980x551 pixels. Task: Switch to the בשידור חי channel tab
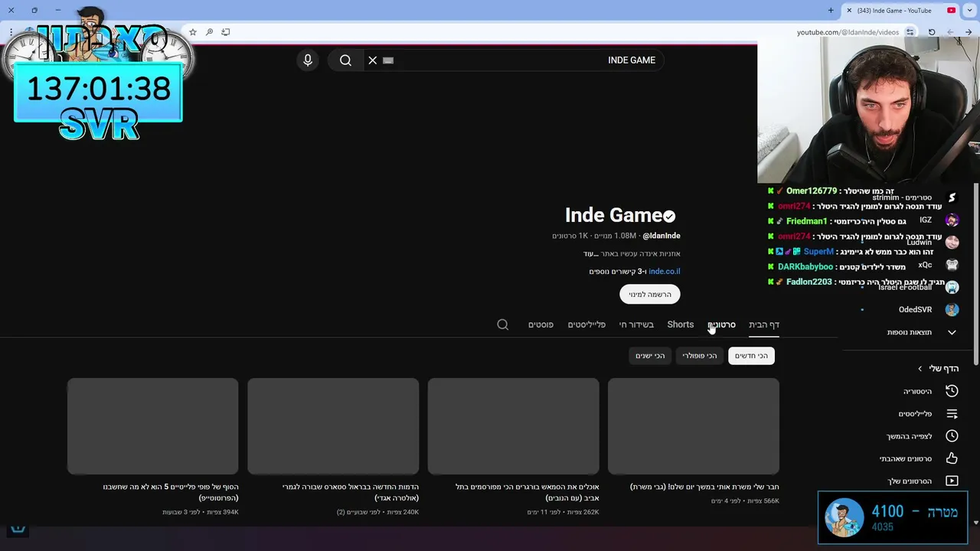(x=636, y=324)
